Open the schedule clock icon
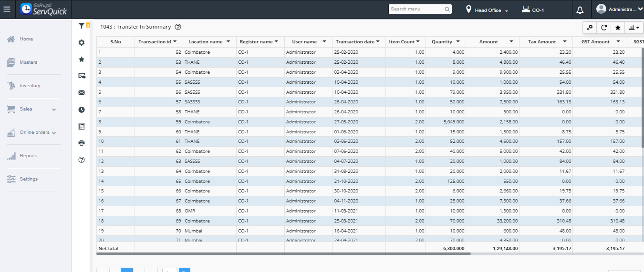Viewport: 644px width, 272px height. 82,110
